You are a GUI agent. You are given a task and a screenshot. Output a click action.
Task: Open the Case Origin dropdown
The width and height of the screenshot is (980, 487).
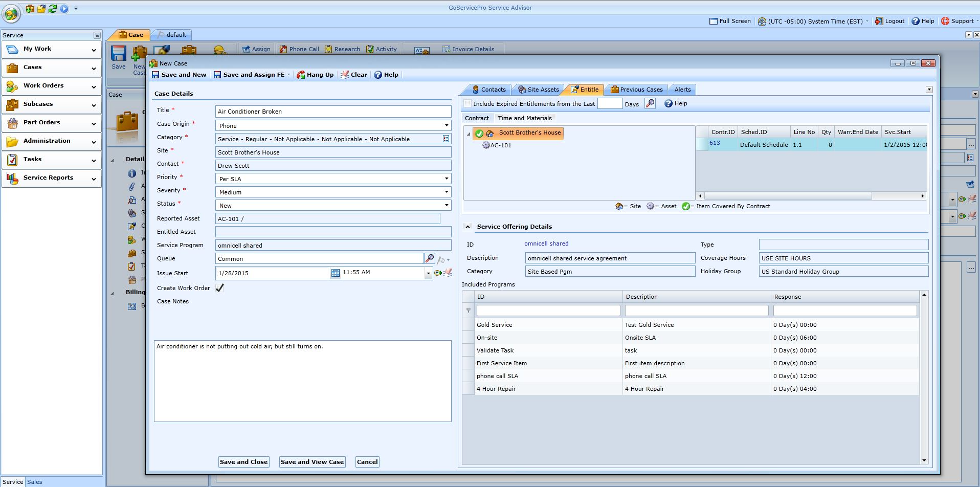click(x=446, y=125)
